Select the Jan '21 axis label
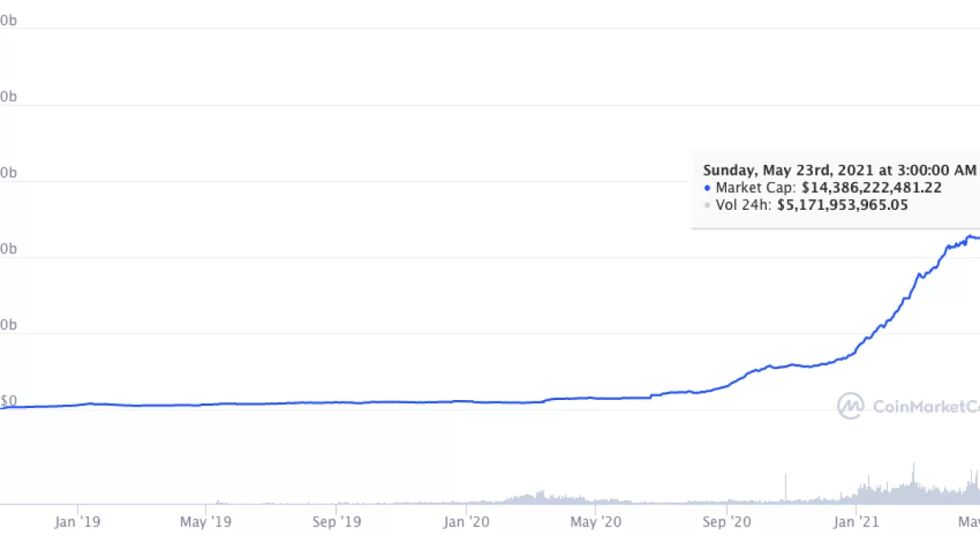Image resolution: width=980 pixels, height=551 pixels. pos(855,521)
